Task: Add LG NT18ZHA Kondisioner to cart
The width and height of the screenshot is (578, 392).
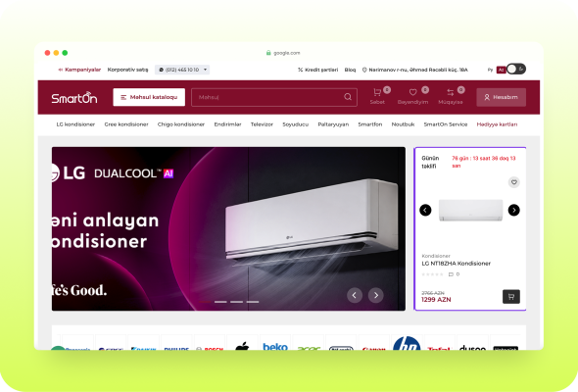Action: pyautogui.click(x=511, y=297)
